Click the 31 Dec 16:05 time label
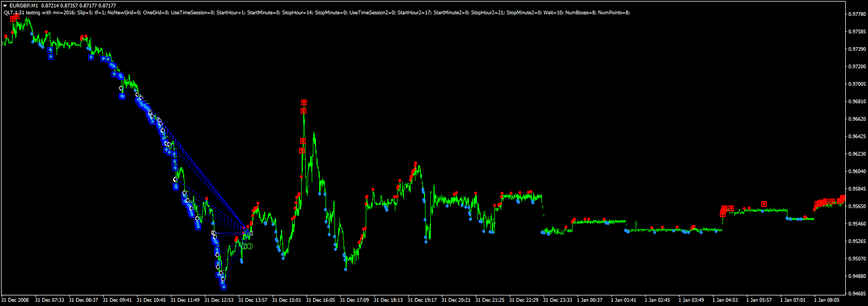 pos(321,300)
